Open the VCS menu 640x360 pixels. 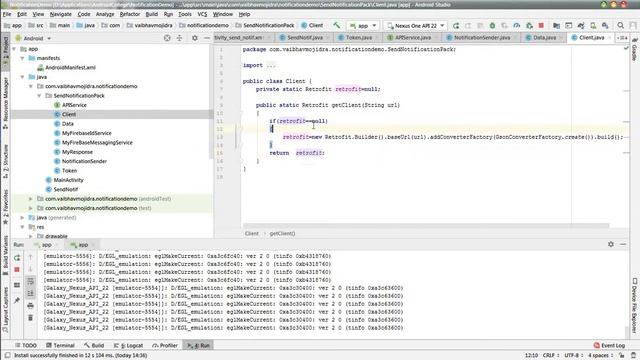click(202, 14)
